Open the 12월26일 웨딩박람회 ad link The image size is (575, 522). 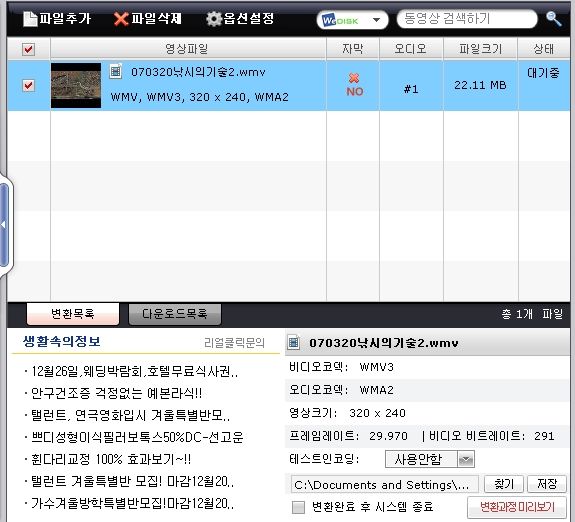click(x=134, y=372)
